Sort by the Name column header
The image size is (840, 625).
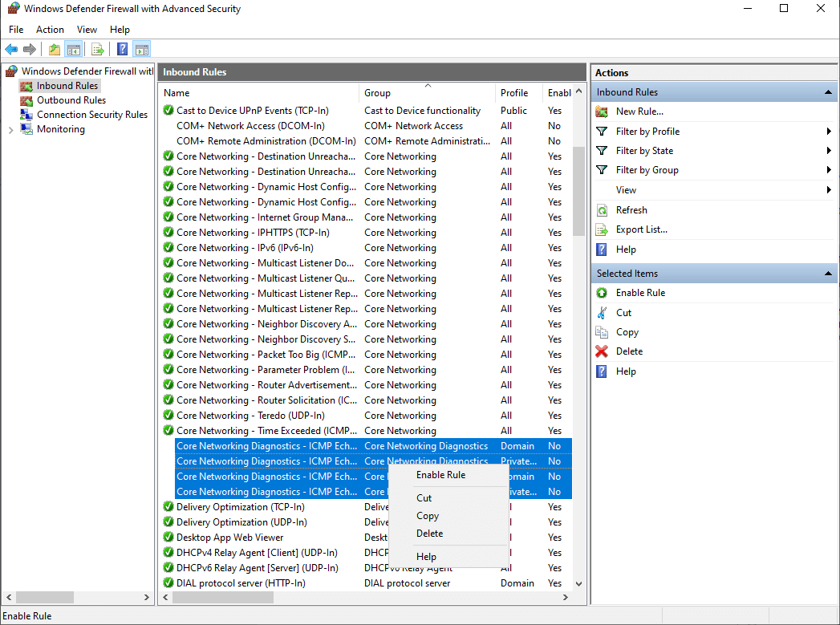259,92
